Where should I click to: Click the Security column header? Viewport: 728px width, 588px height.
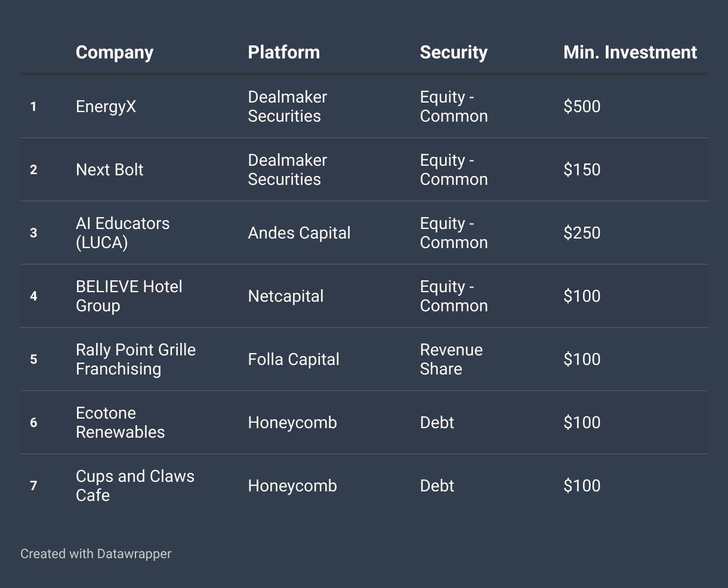pos(454,52)
